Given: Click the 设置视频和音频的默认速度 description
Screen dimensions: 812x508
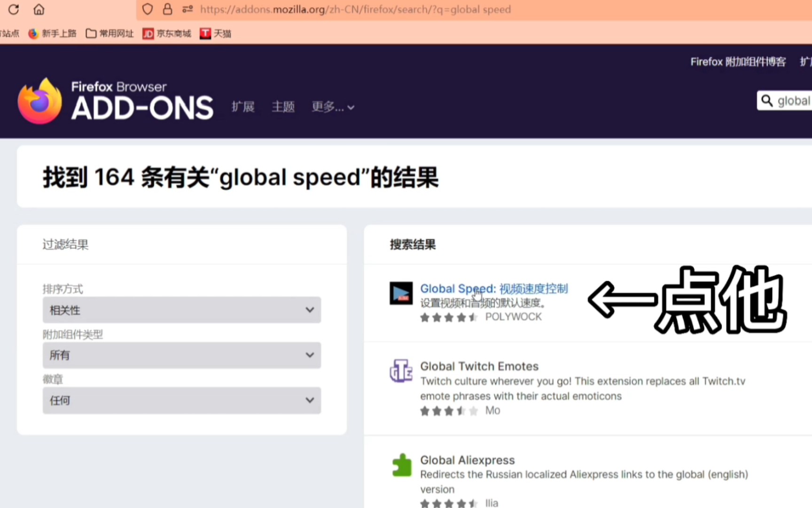Looking at the screenshot, I should coord(483,303).
